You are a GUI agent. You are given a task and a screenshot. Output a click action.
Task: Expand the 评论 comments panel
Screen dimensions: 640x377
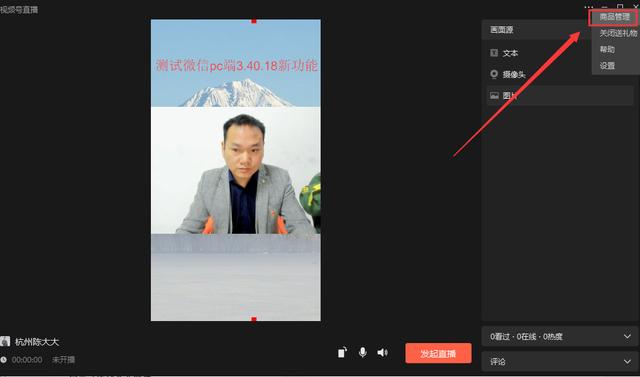pos(560,361)
